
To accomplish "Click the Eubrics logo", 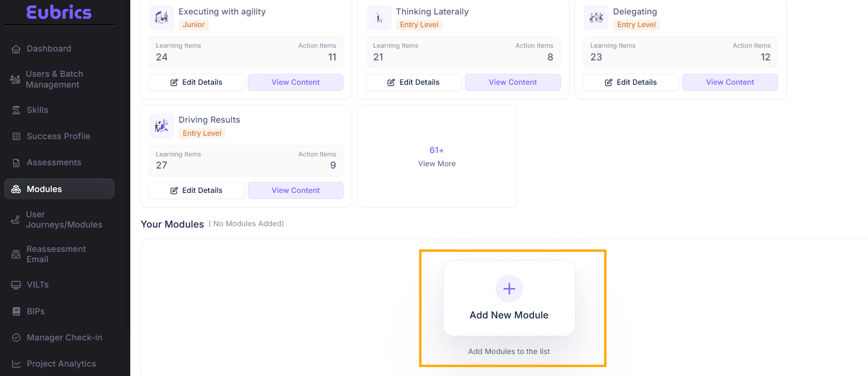I will [x=59, y=12].
